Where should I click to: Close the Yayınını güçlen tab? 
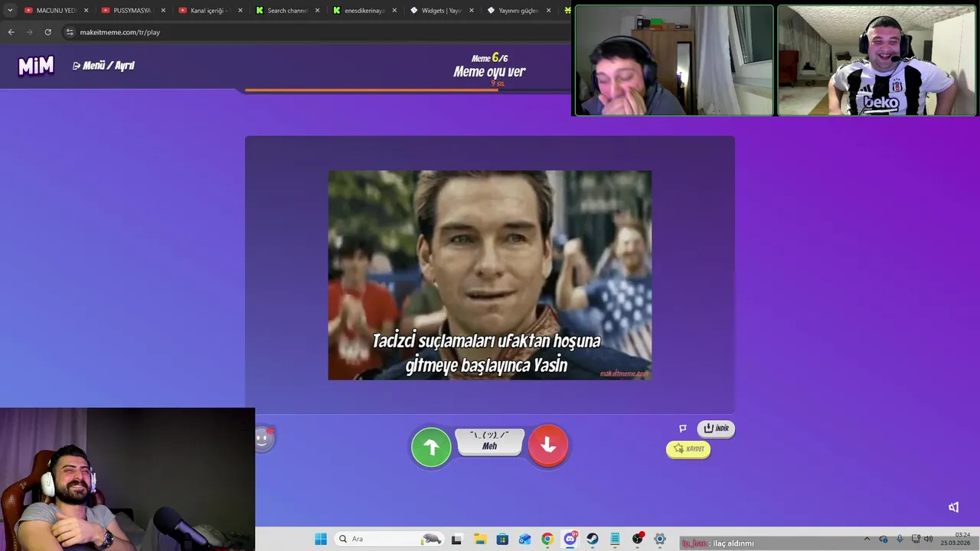pos(548,11)
